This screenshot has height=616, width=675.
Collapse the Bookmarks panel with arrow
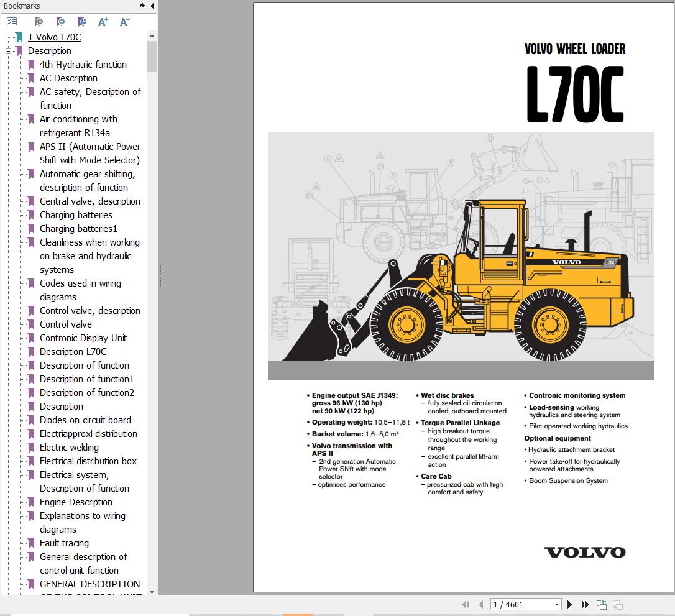tap(152, 6)
